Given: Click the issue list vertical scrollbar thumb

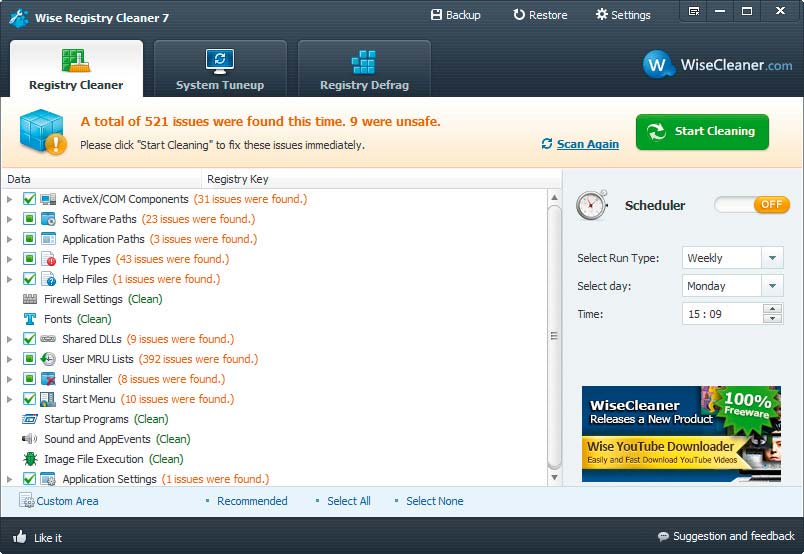Looking at the screenshot, I should 554,337.
